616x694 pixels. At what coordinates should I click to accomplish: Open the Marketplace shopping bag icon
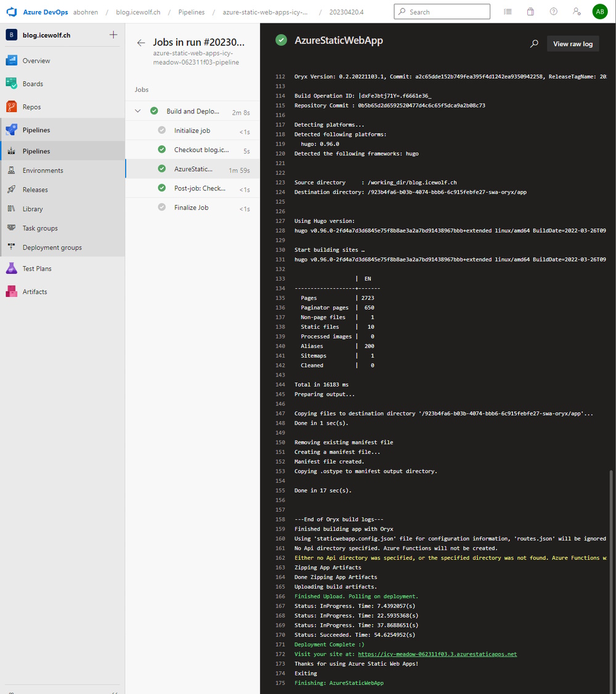click(530, 12)
